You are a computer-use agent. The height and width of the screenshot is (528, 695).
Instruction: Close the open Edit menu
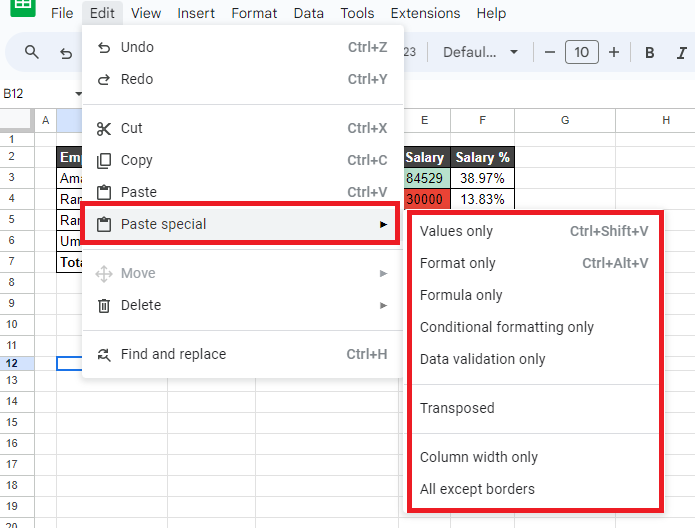click(x=102, y=13)
